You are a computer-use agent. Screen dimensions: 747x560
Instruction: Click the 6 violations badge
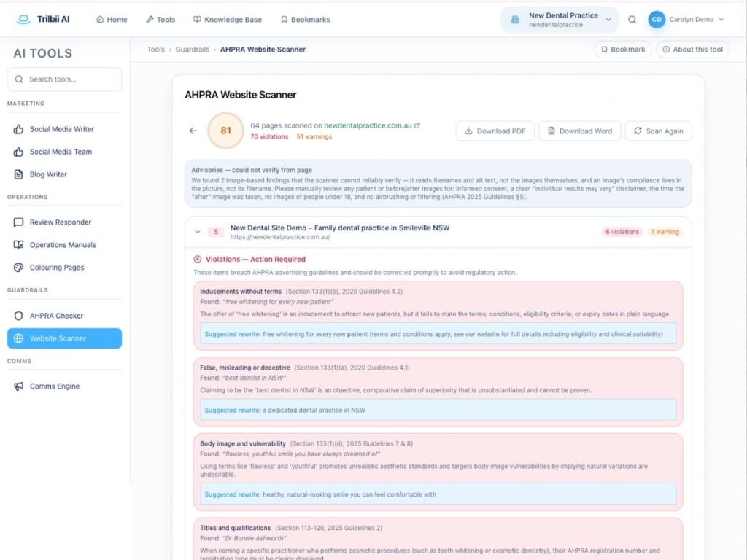point(622,232)
